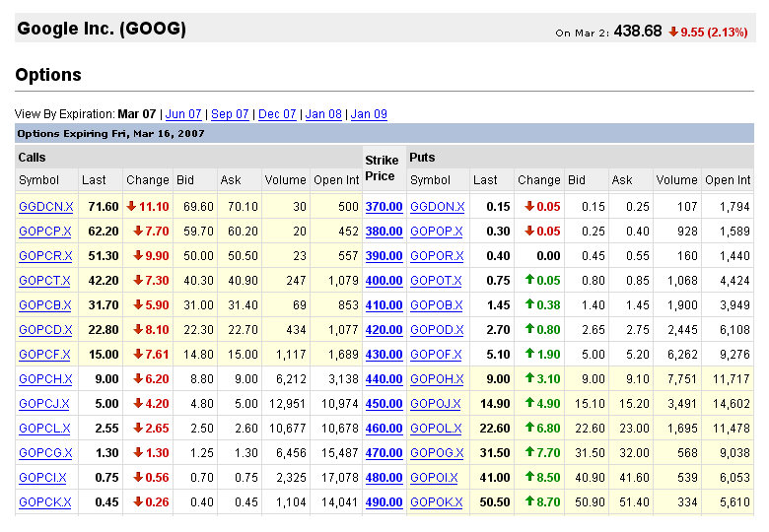Viewport: 769px width, 532px height.
Task: Open the 400.00 strike price link
Action: click(384, 281)
